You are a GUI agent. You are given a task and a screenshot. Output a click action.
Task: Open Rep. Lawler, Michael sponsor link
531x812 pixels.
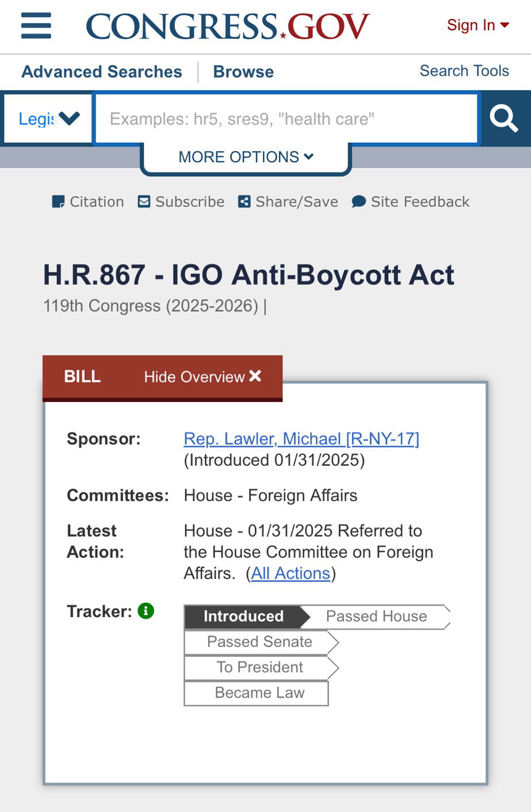click(301, 439)
